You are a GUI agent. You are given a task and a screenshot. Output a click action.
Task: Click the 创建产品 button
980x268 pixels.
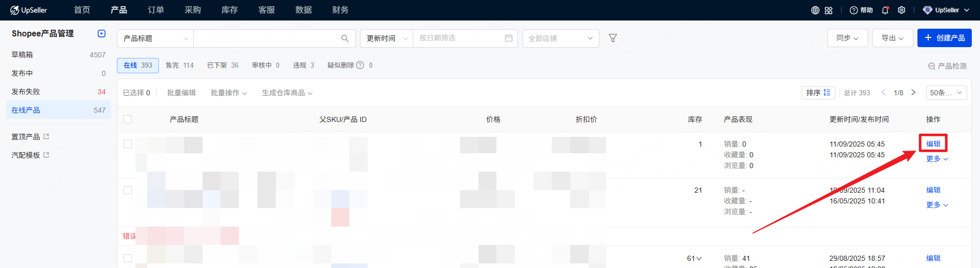944,38
